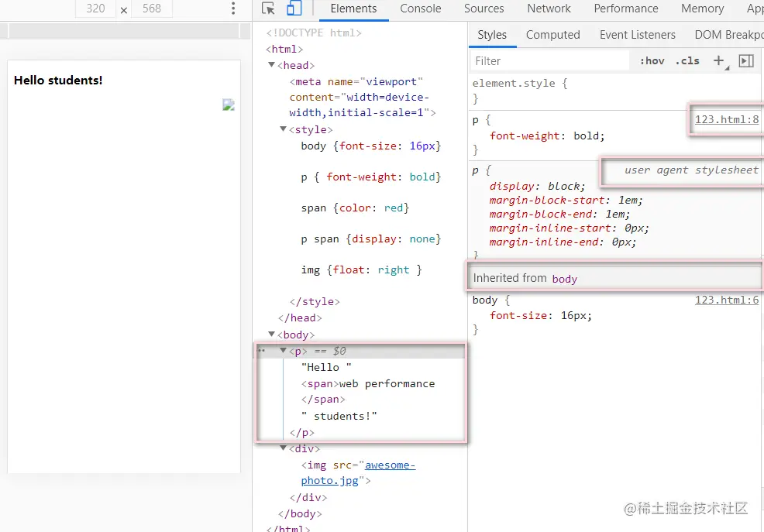The width and height of the screenshot is (764, 532).
Task: Toggle the .cls class editor
Action: (687, 61)
